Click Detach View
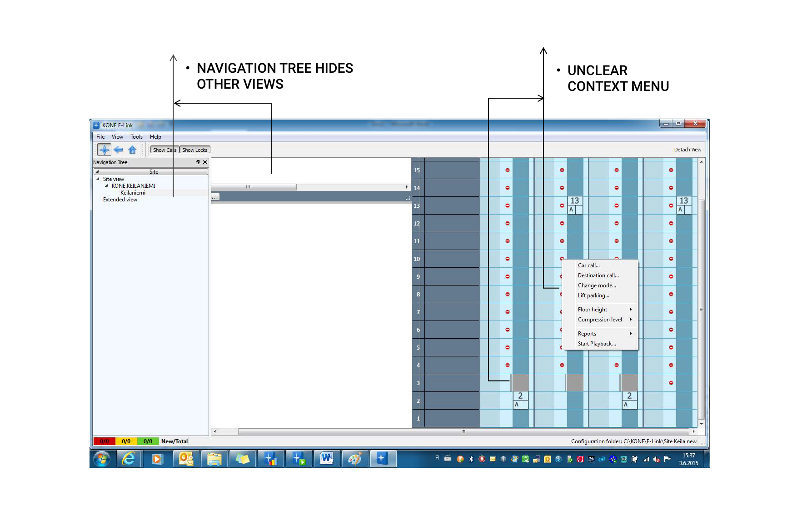812x516 pixels. [687, 150]
